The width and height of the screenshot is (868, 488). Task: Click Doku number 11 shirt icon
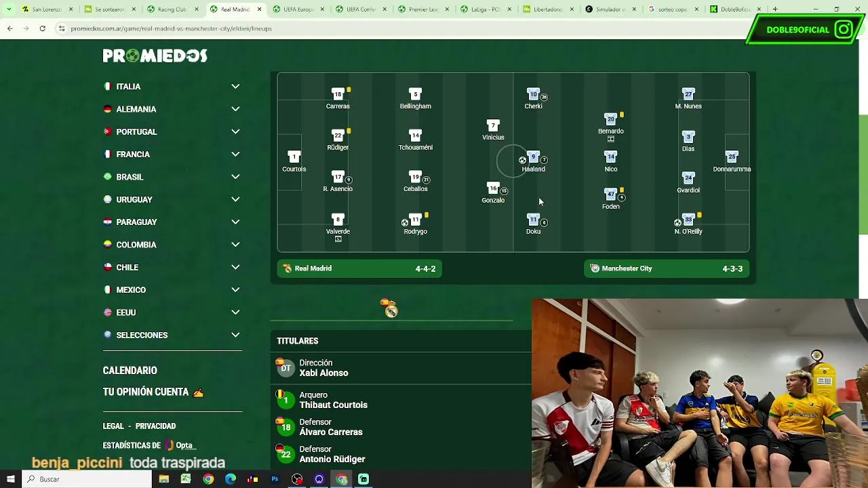click(x=533, y=220)
